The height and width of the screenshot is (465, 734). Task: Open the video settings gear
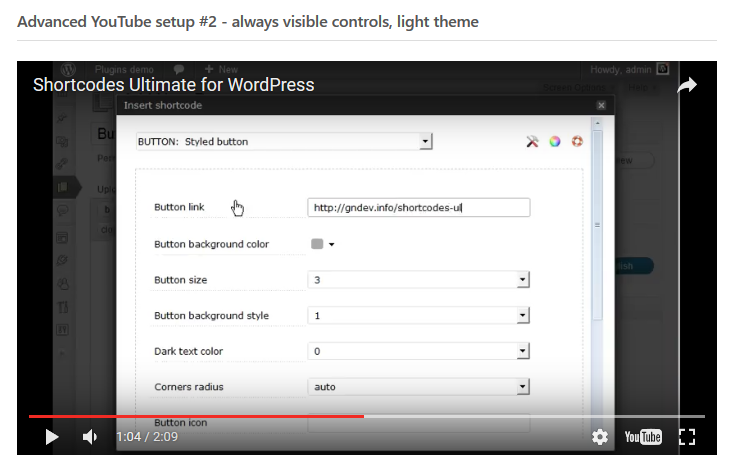[600, 437]
